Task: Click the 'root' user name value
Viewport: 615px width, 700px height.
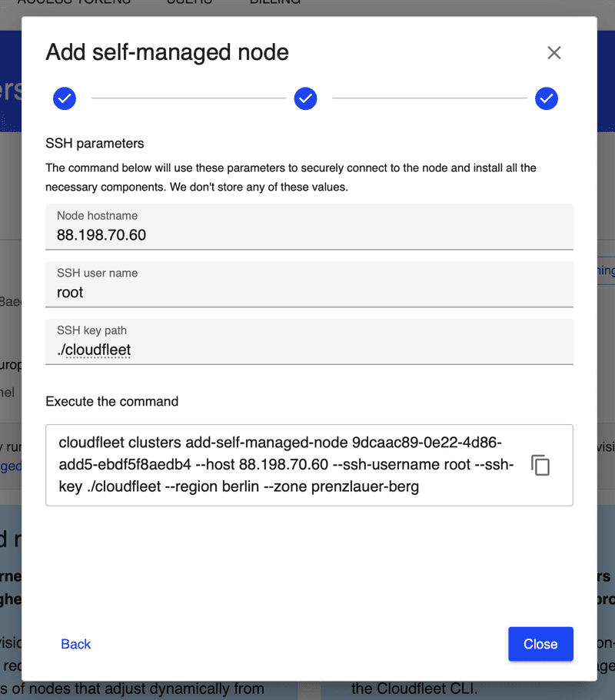Action: [70, 293]
